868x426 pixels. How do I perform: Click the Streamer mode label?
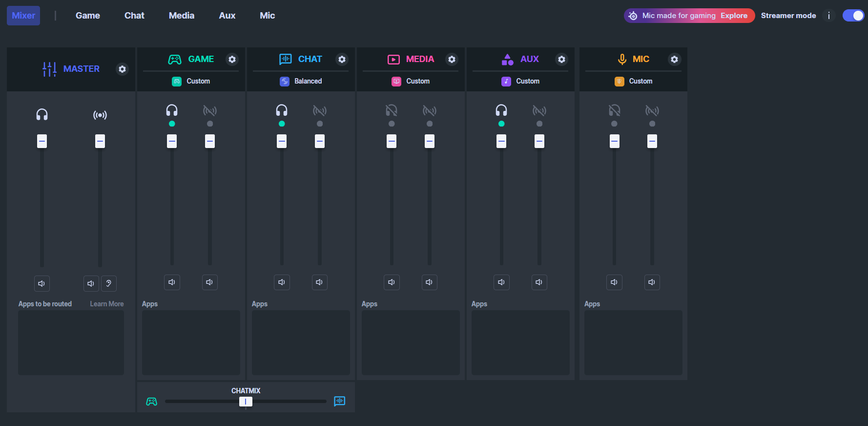point(788,16)
